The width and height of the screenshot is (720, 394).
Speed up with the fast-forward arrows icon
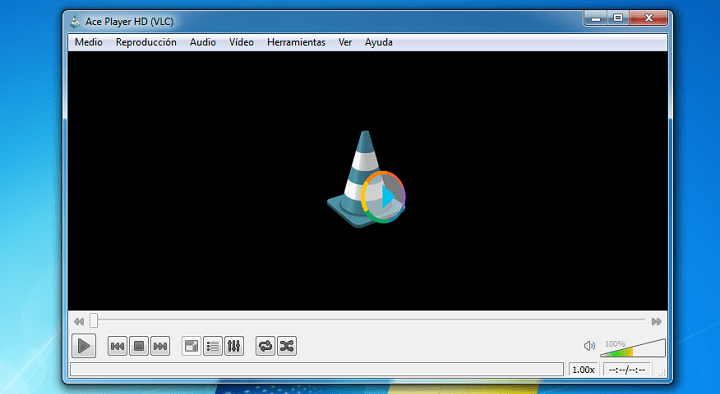tap(657, 321)
